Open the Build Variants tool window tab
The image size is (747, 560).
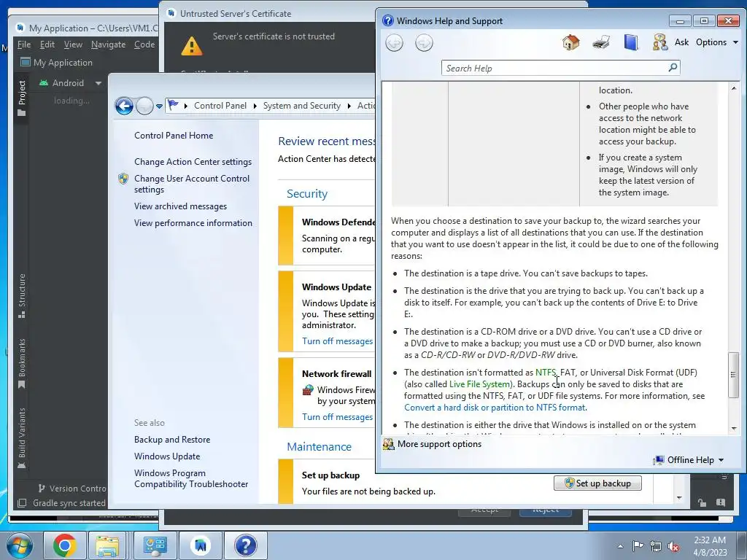click(x=21, y=438)
